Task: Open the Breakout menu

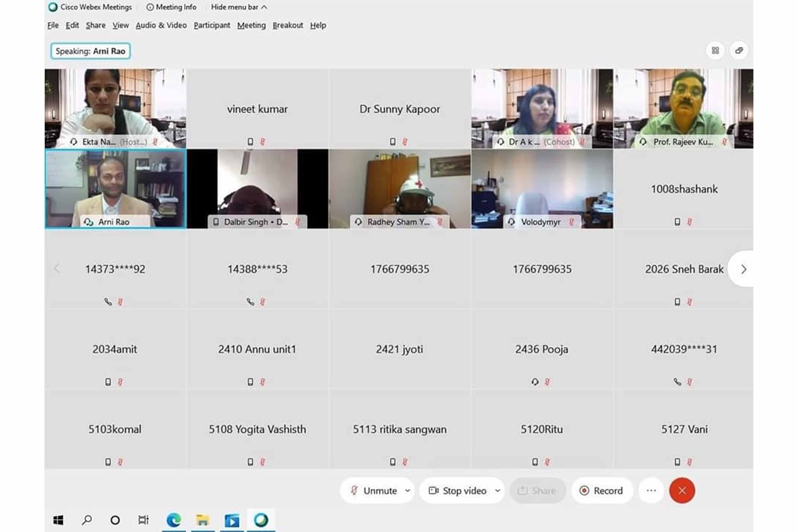Action: pos(287,25)
